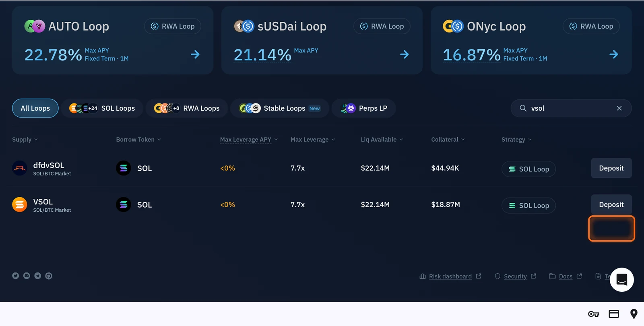Switch to Perps LP tab
Screen dimensions: 644x326
coord(364,108)
